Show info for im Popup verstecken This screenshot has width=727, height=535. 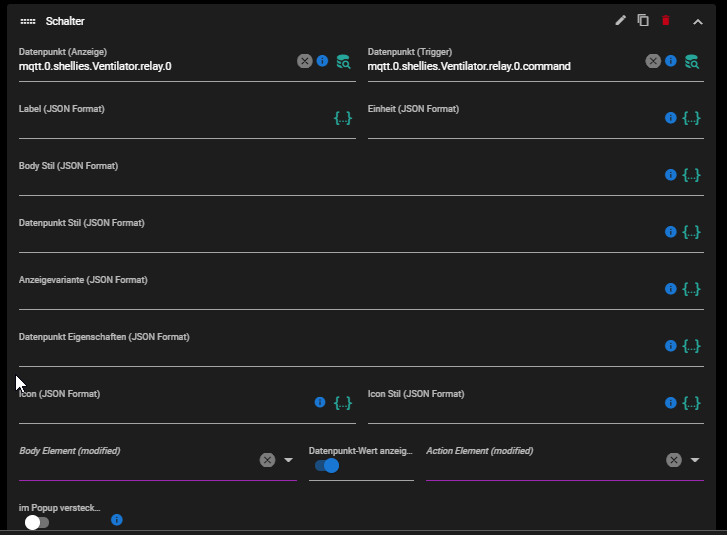click(x=117, y=520)
